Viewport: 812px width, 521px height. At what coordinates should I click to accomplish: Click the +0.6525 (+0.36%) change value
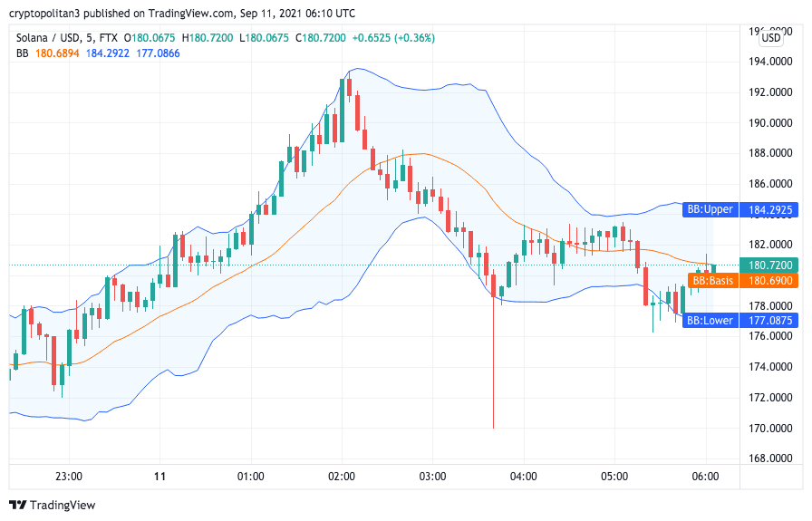tap(393, 38)
